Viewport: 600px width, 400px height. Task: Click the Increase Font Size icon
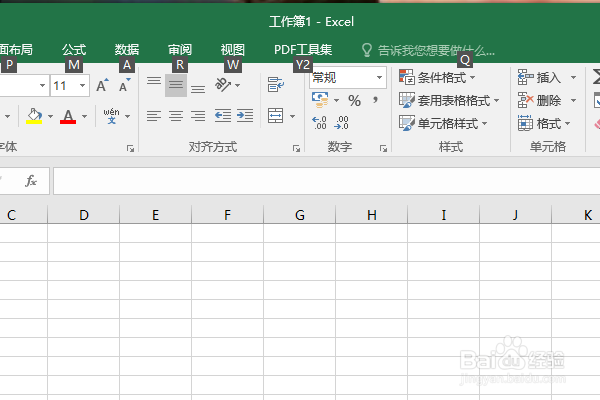tap(102, 85)
